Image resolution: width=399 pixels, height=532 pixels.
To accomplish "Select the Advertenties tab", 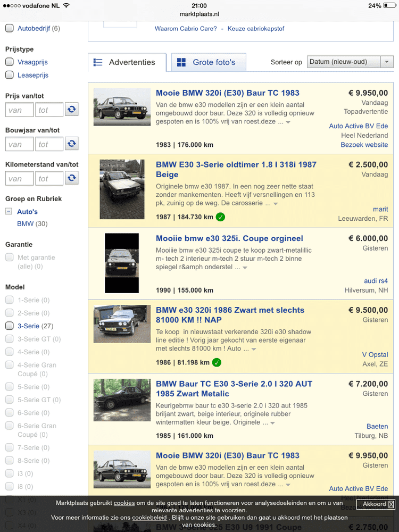I will click(127, 62).
